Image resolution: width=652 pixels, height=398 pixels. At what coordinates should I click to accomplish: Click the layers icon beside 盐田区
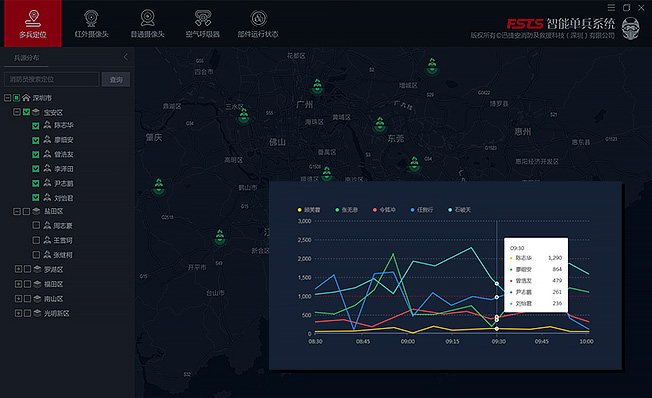[36, 211]
